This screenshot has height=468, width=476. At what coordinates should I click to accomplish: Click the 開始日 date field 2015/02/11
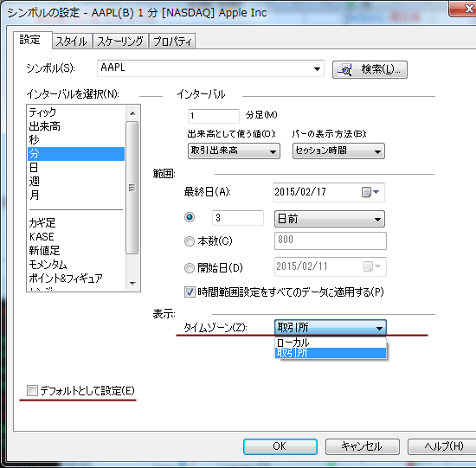click(331, 266)
